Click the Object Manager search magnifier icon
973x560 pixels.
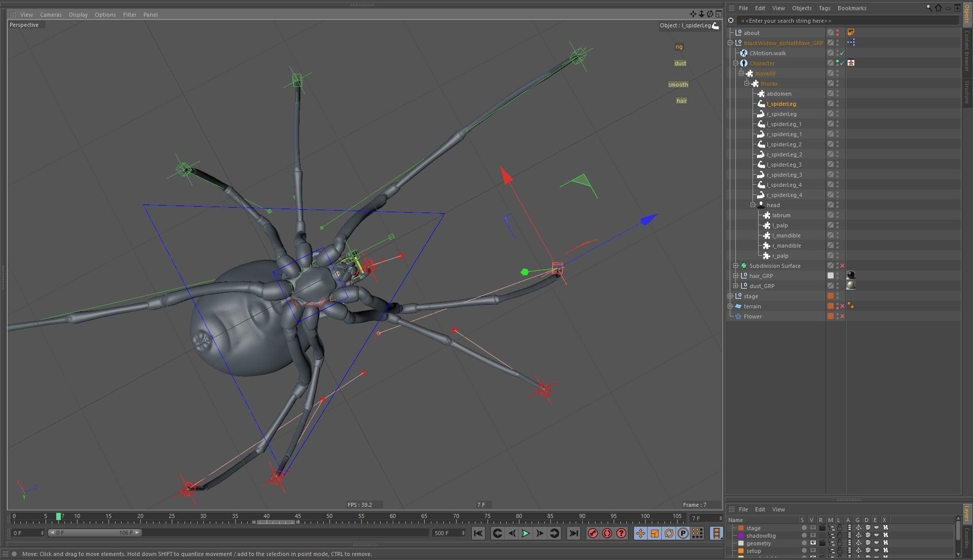[929, 8]
